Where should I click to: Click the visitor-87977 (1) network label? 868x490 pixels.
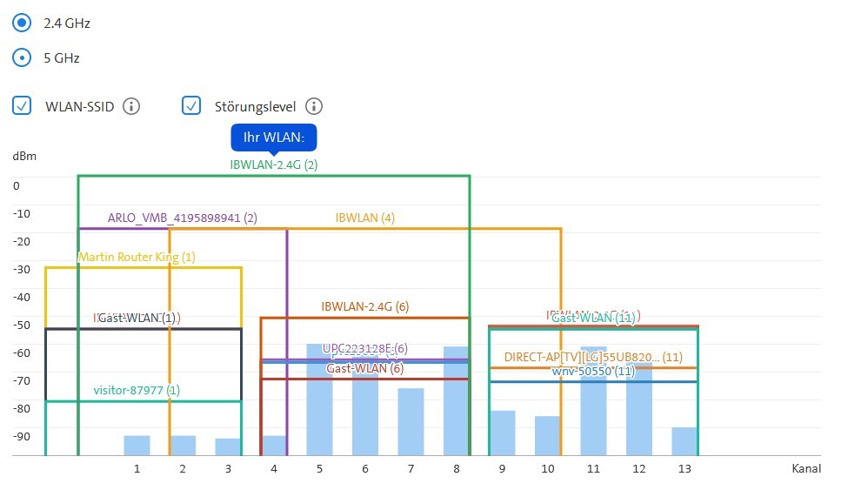pos(137,390)
